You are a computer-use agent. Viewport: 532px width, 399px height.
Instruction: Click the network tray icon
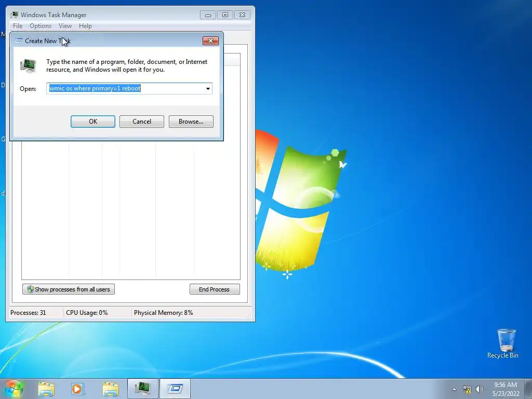(467, 389)
